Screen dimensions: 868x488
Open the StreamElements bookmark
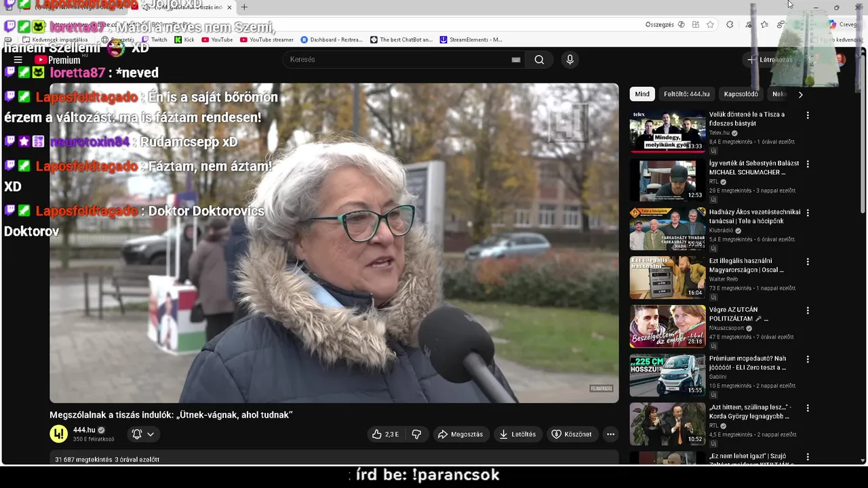tap(471, 39)
